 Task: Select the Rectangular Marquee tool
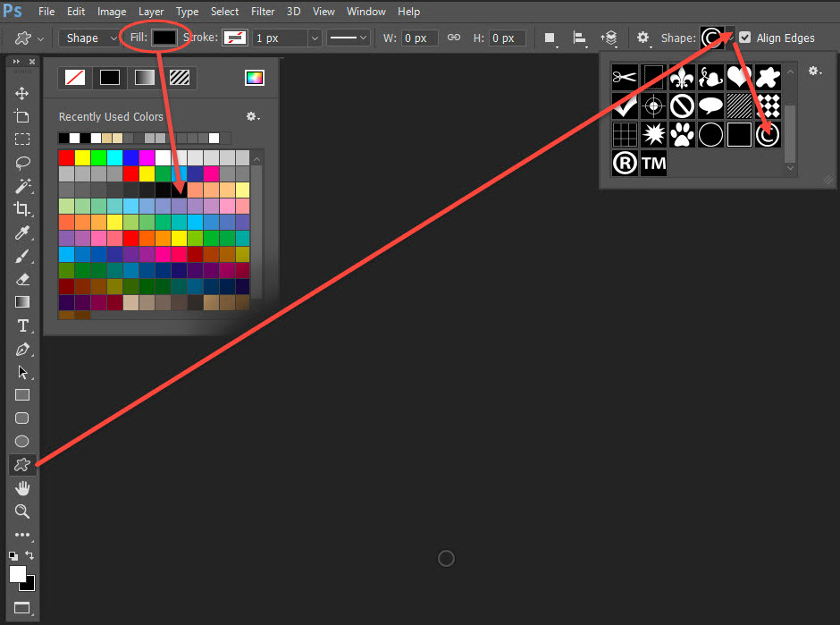click(x=22, y=139)
